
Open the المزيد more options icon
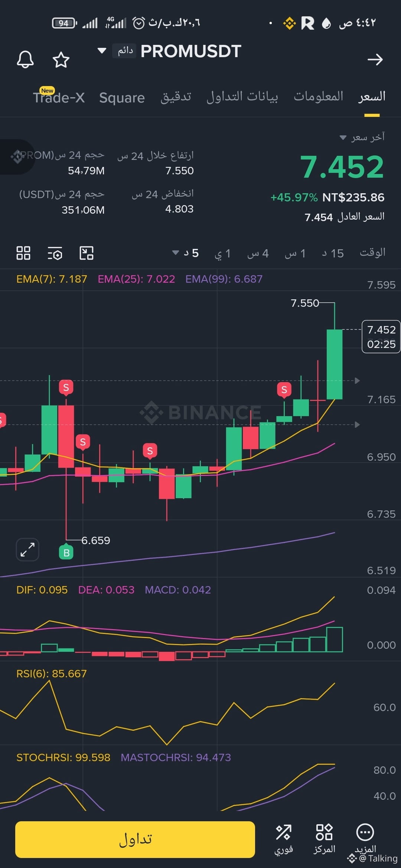point(365,838)
